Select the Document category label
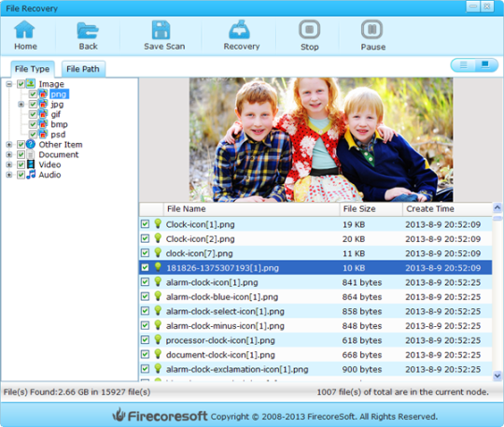 click(x=59, y=155)
